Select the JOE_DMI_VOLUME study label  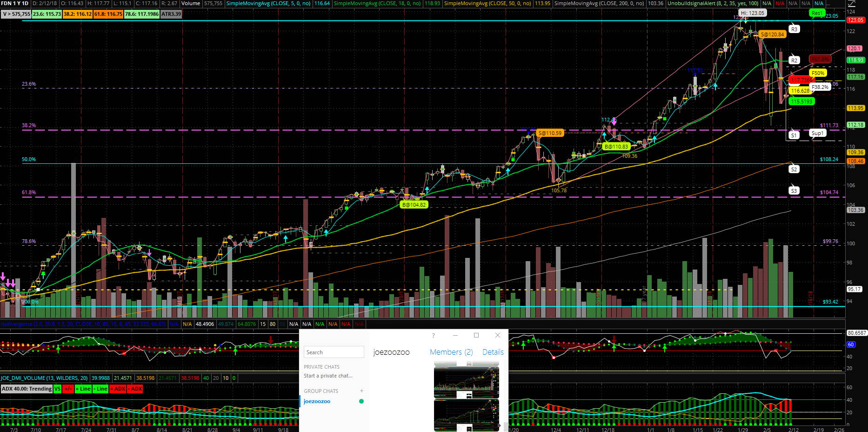pos(45,378)
